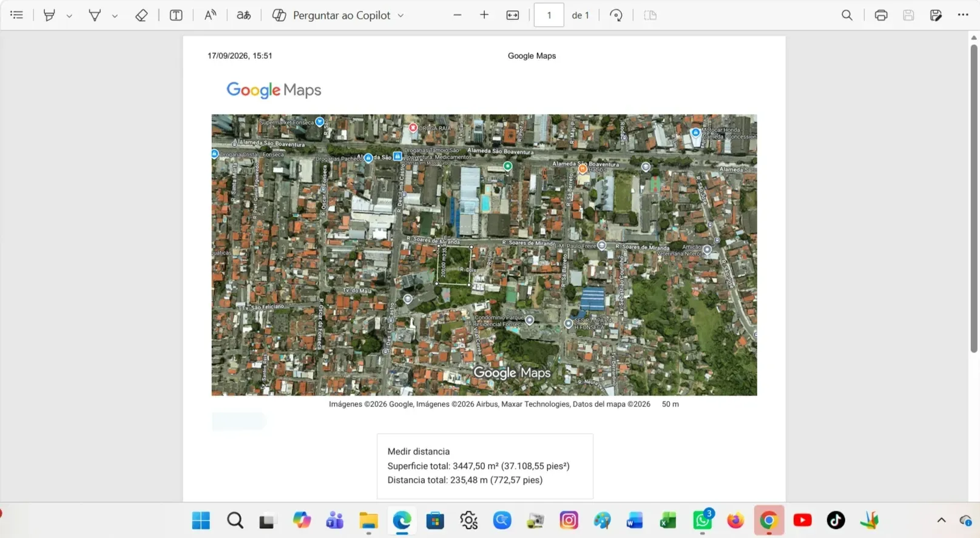Switch to Google Chrome on the taskbar
The height and width of the screenshot is (538, 980).
pyautogui.click(x=769, y=520)
